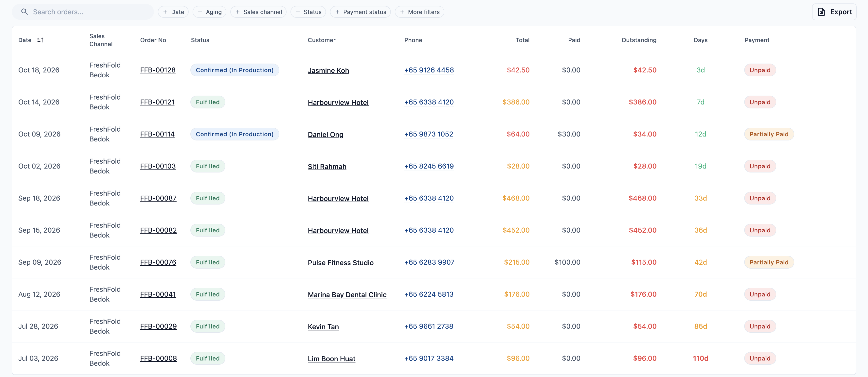Image resolution: width=868 pixels, height=377 pixels.
Task: Call phone +65 6283 9907
Action: pos(429,262)
